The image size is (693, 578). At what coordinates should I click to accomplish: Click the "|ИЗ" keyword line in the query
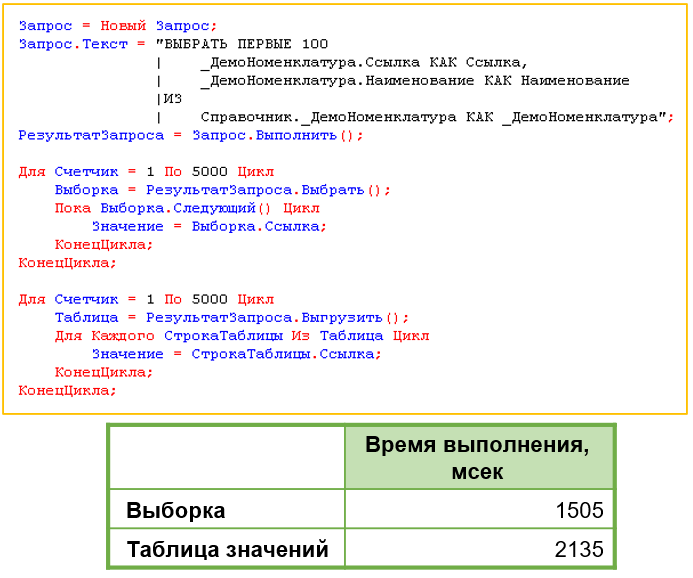coord(169,99)
